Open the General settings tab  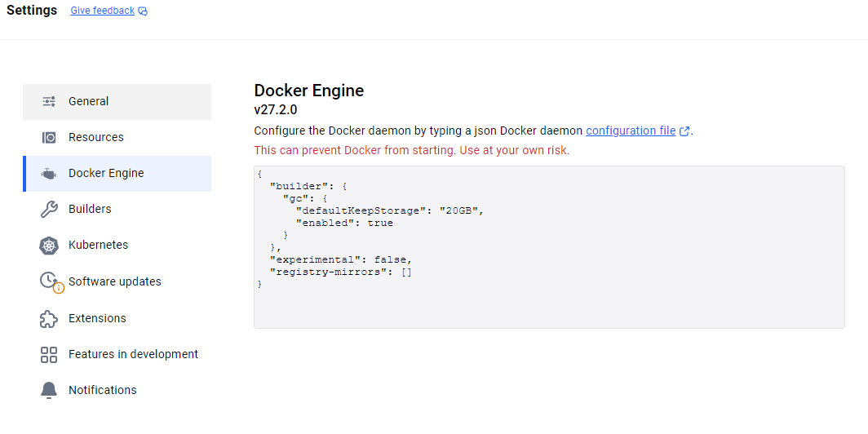click(x=117, y=102)
